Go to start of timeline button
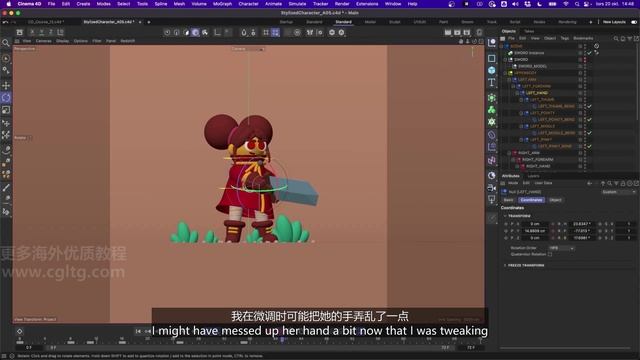 coord(138,331)
